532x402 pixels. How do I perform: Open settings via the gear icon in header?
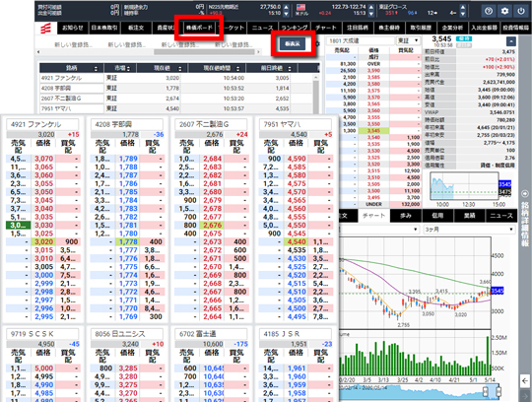click(x=504, y=11)
